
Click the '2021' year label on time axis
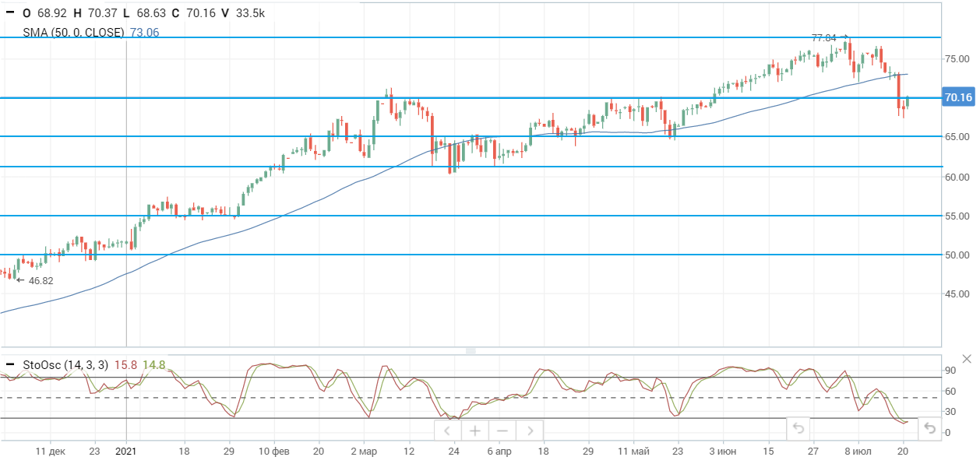coord(125,451)
